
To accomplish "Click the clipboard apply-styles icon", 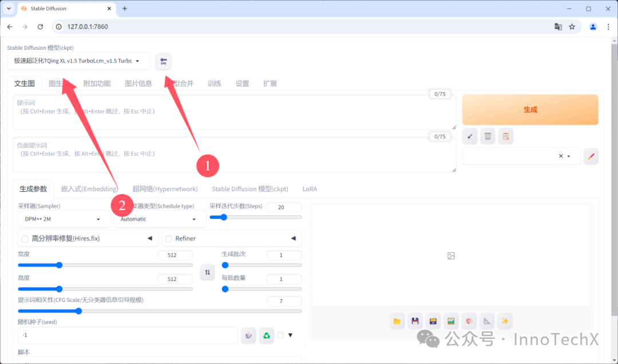I will click(x=506, y=136).
